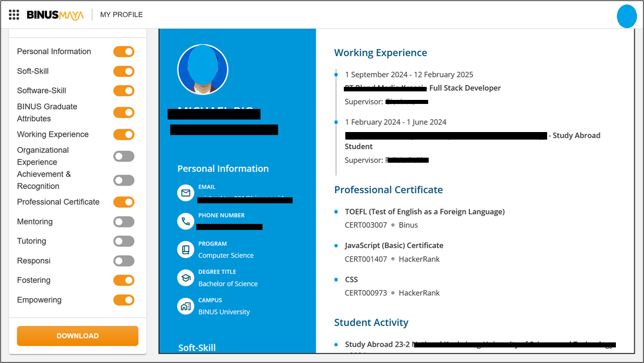Click HackerRank issuer under JavaScript certificate
644x363 pixels.
[419, 259]
